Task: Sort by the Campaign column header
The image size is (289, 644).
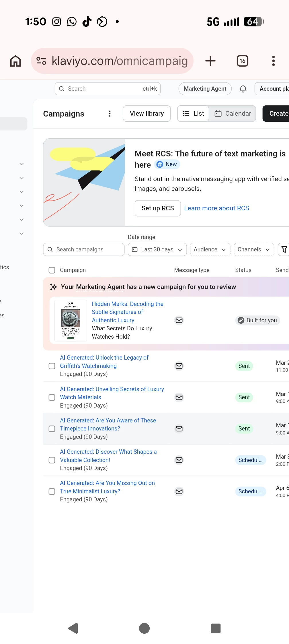Action: point(73,270)
